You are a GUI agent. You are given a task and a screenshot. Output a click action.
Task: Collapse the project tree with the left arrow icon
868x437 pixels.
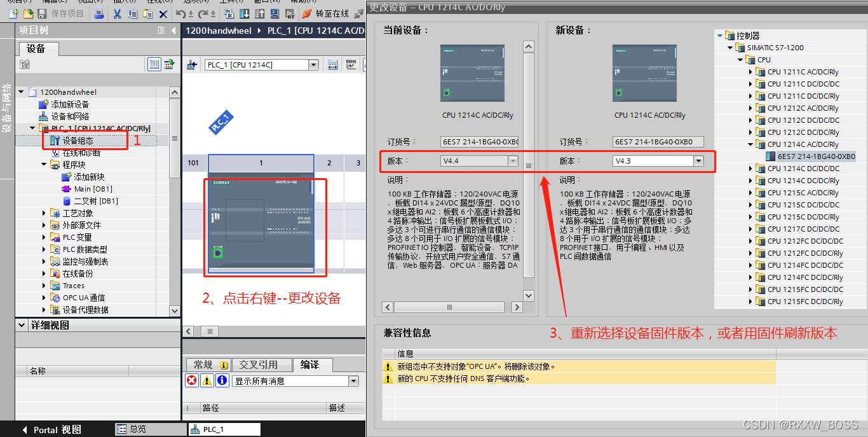click(173, 30)
